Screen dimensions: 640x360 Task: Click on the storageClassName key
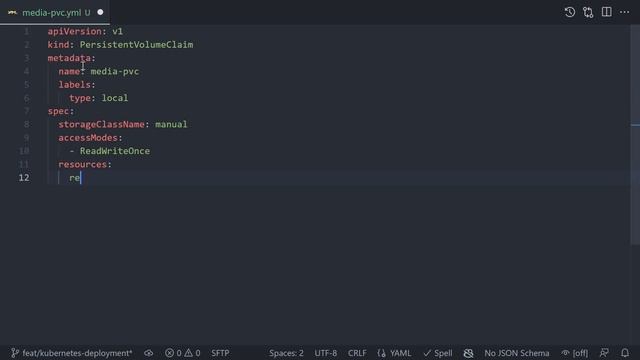[x=101, y=124]
